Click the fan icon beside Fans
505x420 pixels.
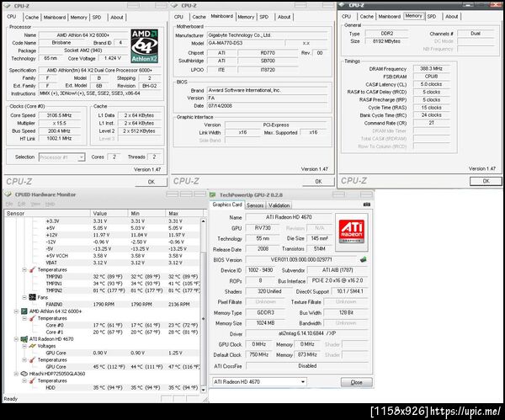[32, 297]
